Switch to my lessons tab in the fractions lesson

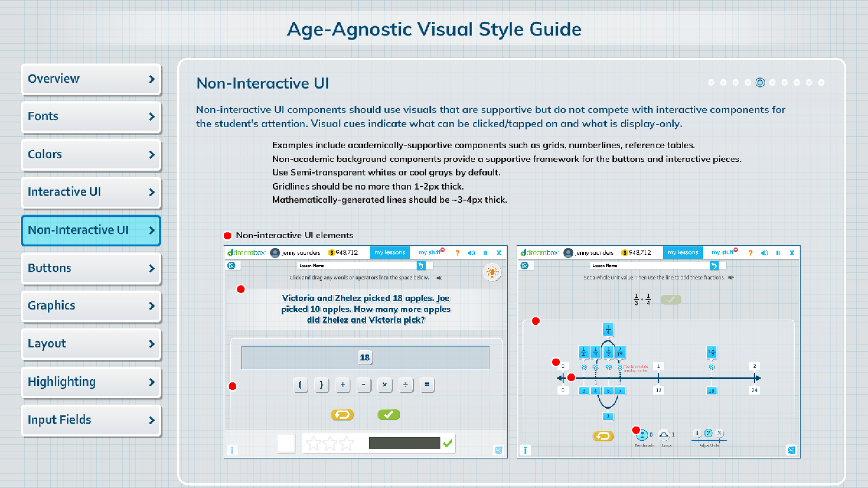pyautogui.click(x=683, y=253)
